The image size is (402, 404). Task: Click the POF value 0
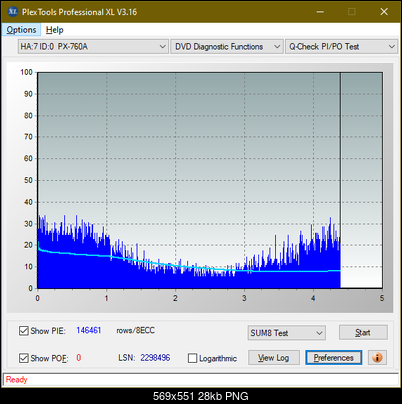[79, 358]
